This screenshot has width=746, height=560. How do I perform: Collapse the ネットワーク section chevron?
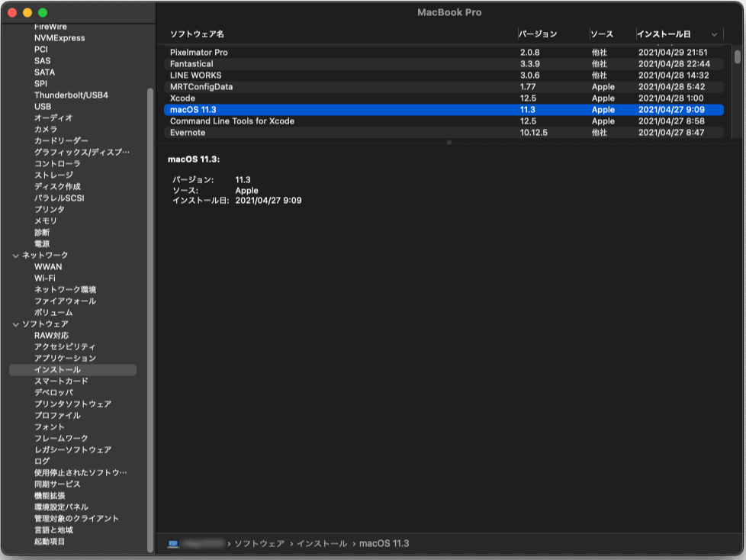pyautogui.click(x=16, y=256)
